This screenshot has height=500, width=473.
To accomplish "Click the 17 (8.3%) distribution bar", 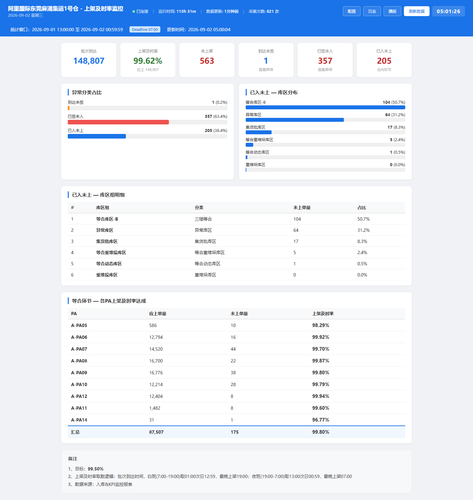I will tap(259, 132).
